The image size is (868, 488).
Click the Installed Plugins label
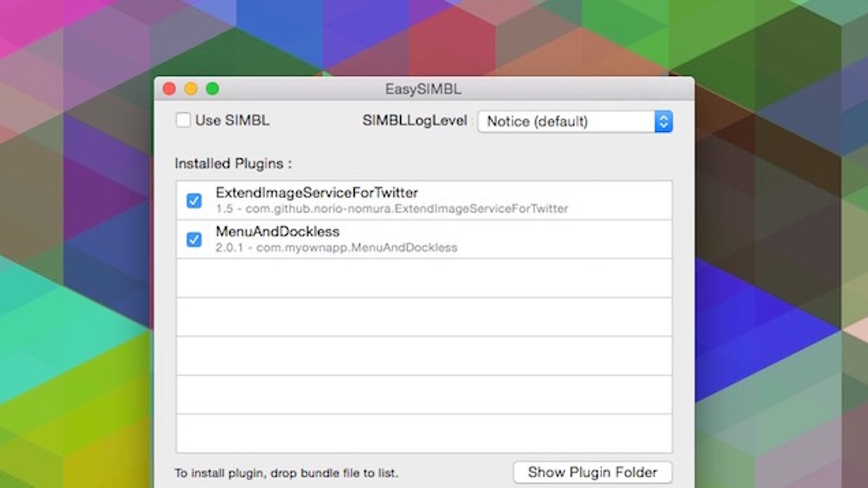click(x=233, y=164)
